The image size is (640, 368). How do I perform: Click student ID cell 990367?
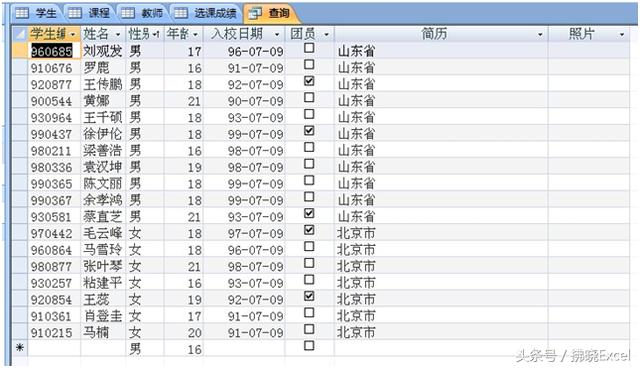point(54,200)
